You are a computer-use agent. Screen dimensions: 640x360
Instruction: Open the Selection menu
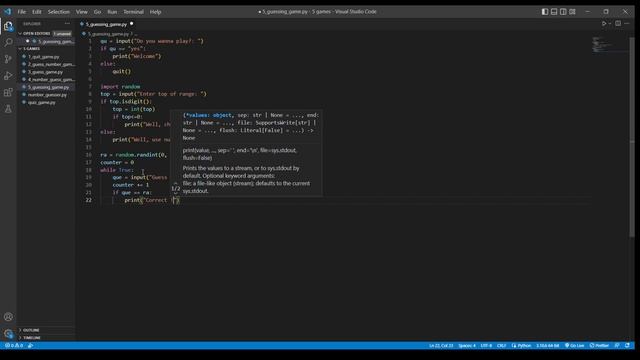click(x=58, y=12)
